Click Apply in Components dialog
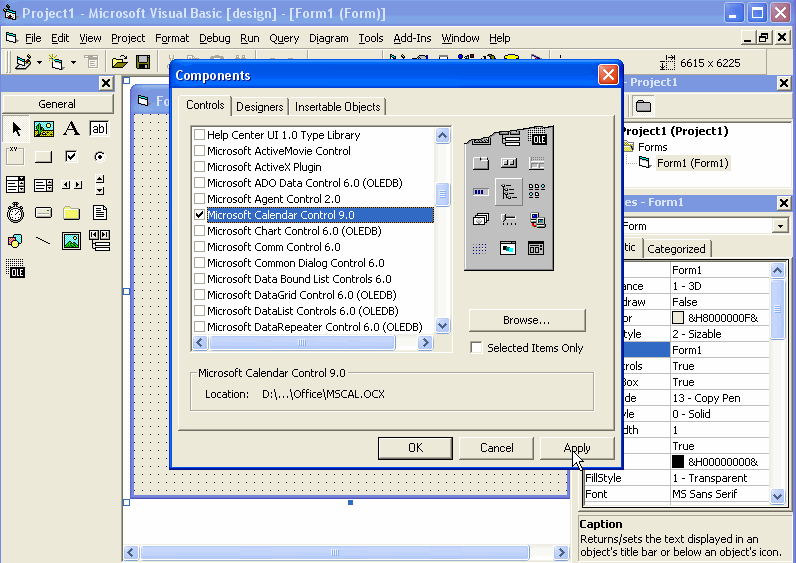The width and height of the screenshot is (796, 563). click(x=577, y=448)
